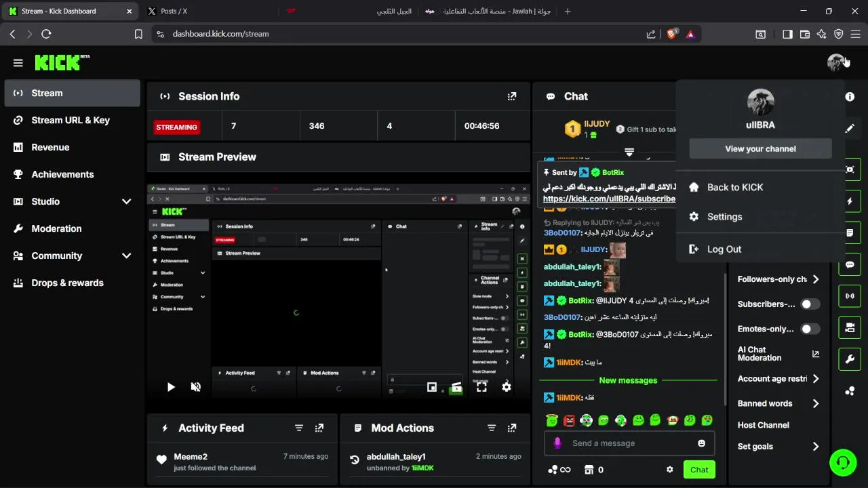Screen dimensions: 868x488
Task: Filter the Activity Feed list
Action: click(x=299, y=428)
